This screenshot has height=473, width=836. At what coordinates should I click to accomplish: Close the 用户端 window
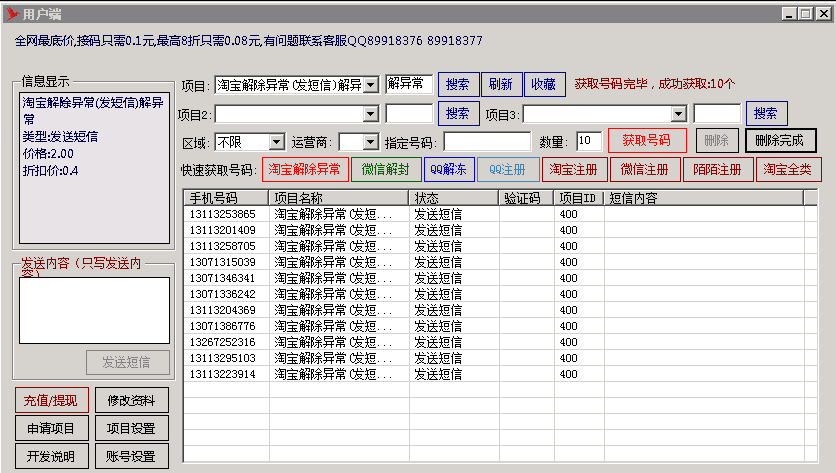[x=824, y=14]
